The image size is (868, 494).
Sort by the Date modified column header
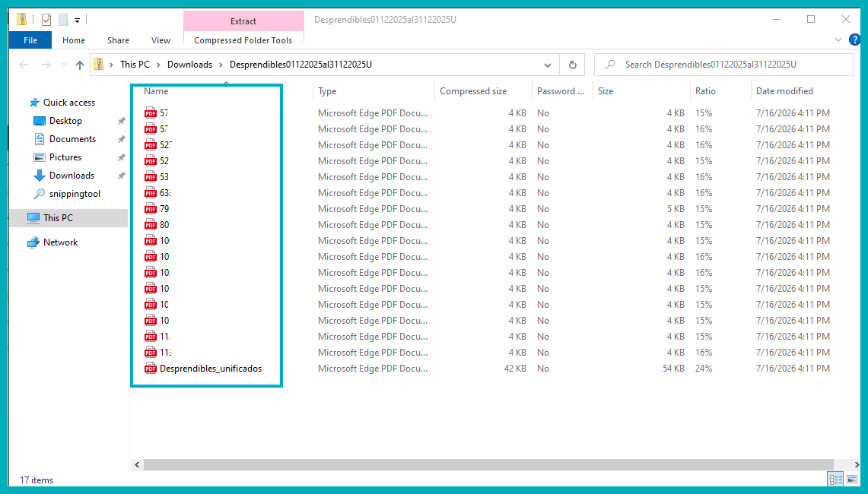click(784, 91)
